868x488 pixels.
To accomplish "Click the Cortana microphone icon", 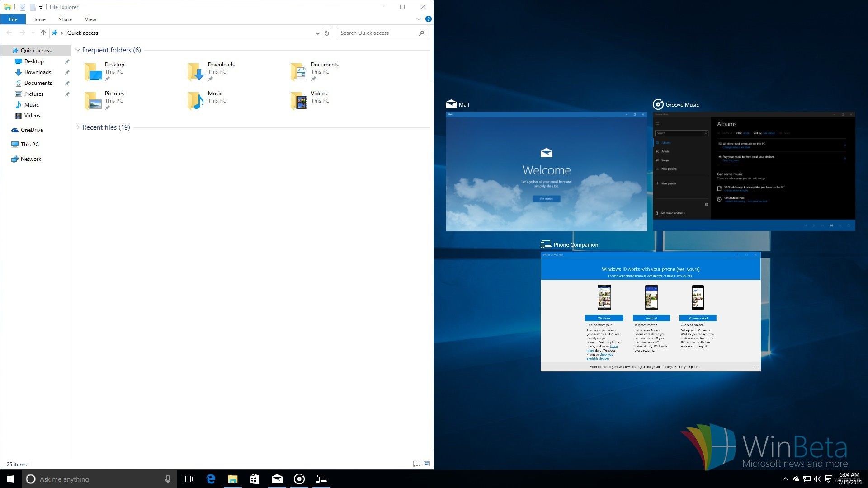I will (168, 479).
